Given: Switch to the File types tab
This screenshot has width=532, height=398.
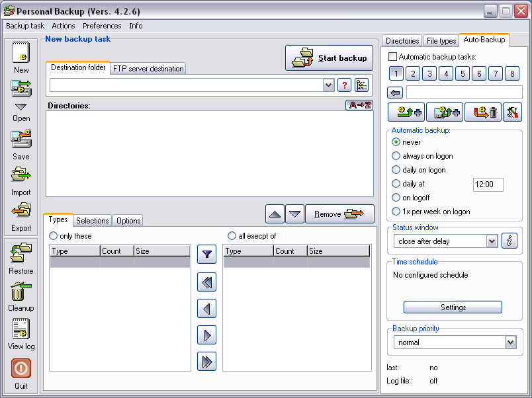Looking at the screenshot, I should point(441,41).
